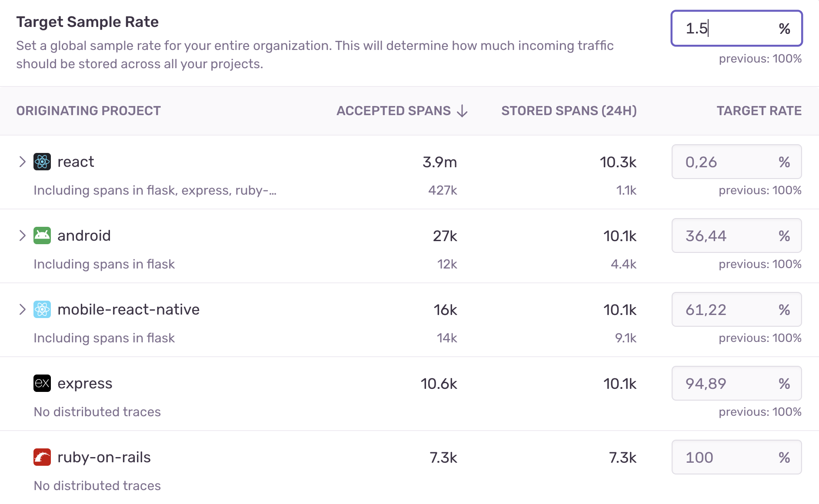The width and height of the screenshot is (819, 504).
Task: Open the ruby-on-rails project name link
Action: point(104,458)
